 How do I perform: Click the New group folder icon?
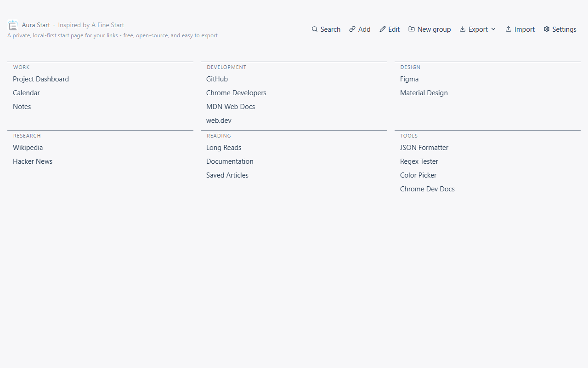pos(412,29)
